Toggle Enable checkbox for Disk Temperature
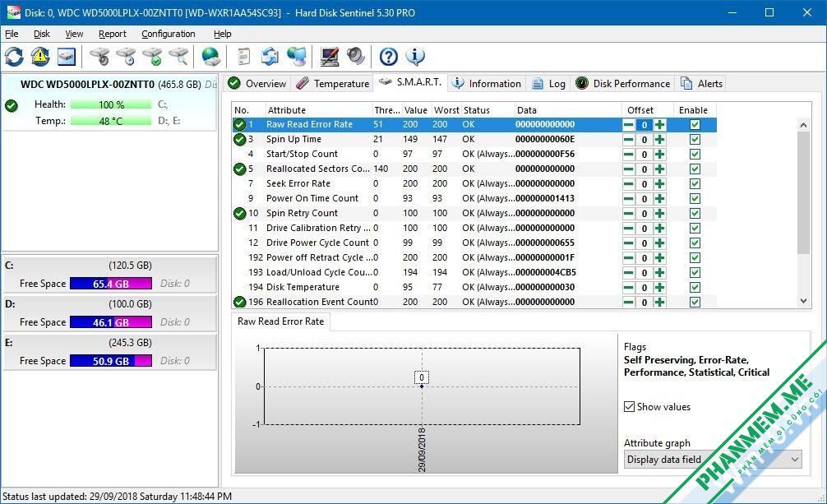The width and height of the screenshot is (827, 504). click(695, 287)
